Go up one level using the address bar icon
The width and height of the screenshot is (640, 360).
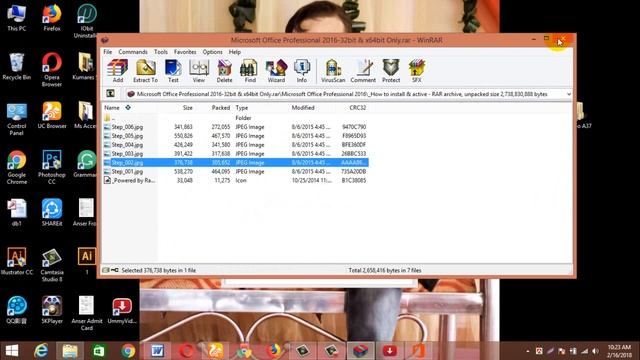click(x=110, y=93)
